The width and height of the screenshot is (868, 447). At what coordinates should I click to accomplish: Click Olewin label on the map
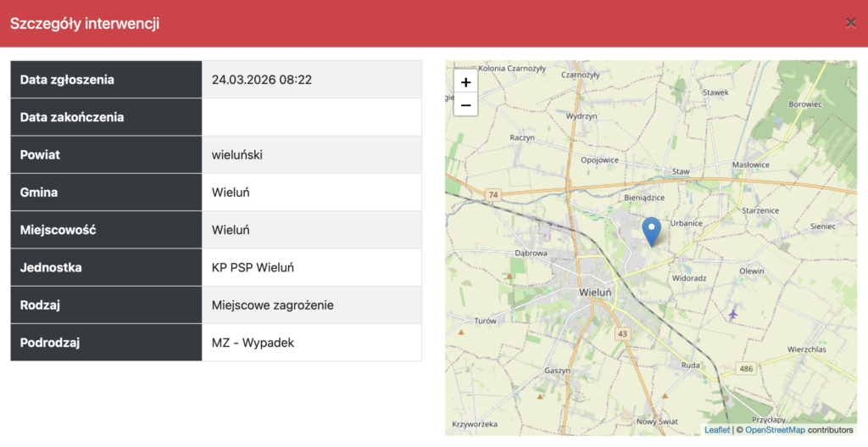click(x=752, y=271)
